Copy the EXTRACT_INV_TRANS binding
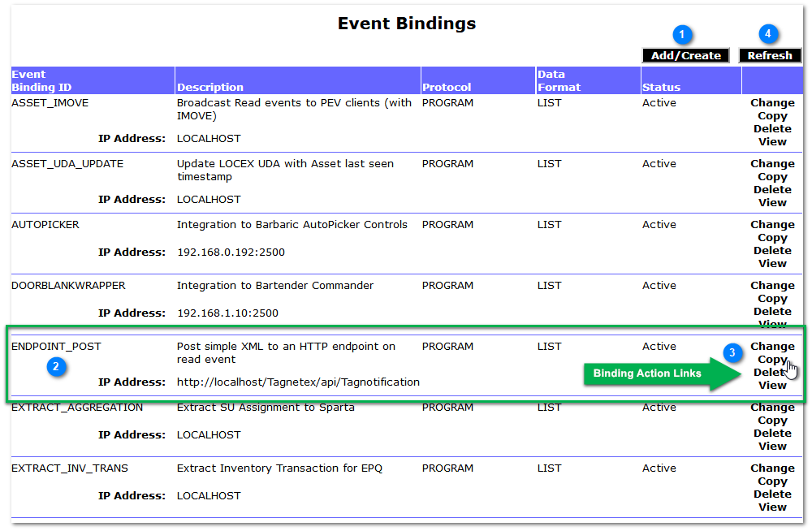The height and width of the screenshot is (531, 812). 772,481
